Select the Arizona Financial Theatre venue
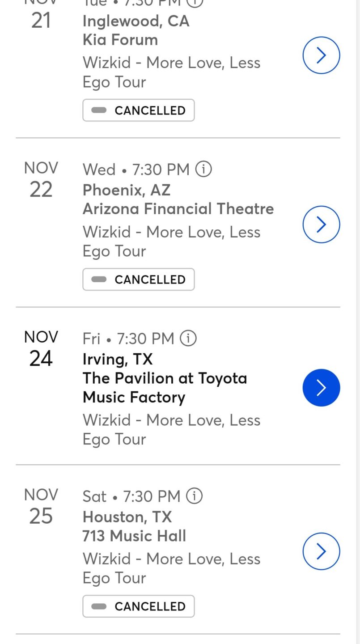The image size is (360, 644). click(x=178, y=209)
